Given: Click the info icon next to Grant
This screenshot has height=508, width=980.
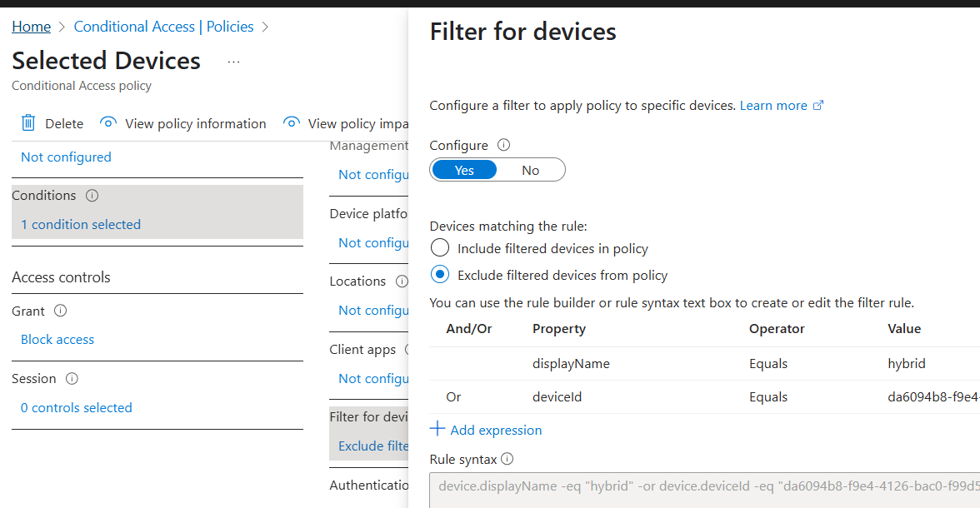Looking at the screenshot, I should click(x=61, y=311).
